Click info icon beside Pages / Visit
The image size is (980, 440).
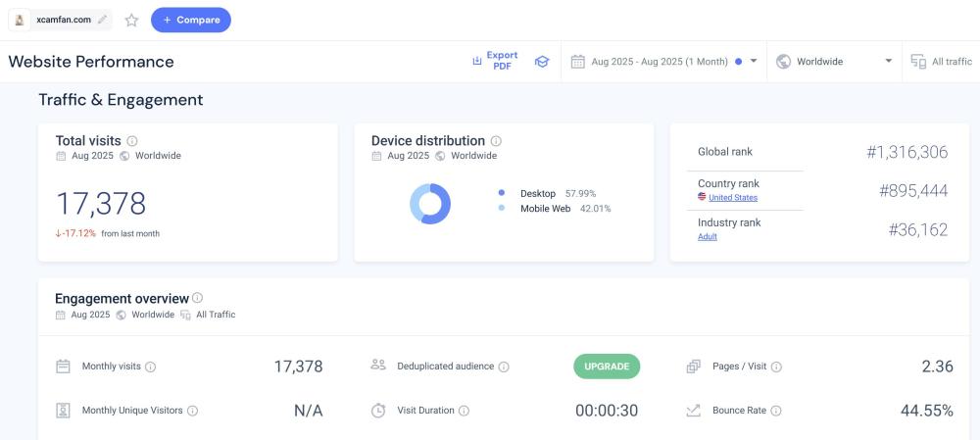(776, 367)
